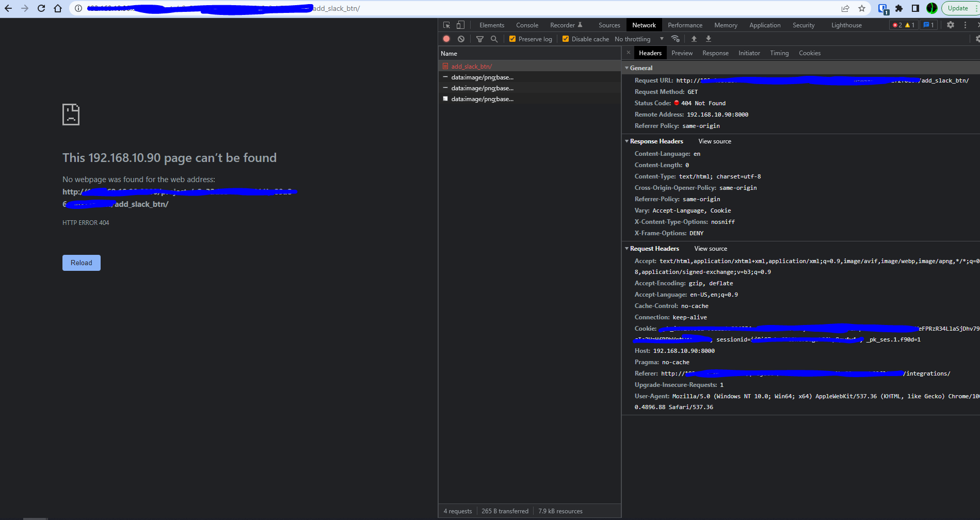
Task: Clear the network log icon
Action: 461,39
